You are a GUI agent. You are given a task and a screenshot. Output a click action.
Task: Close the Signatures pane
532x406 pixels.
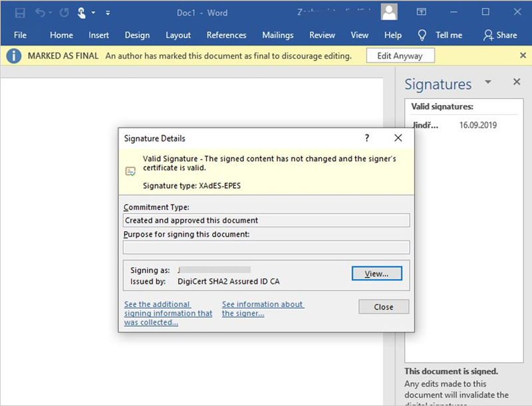[x=517, y=82]
